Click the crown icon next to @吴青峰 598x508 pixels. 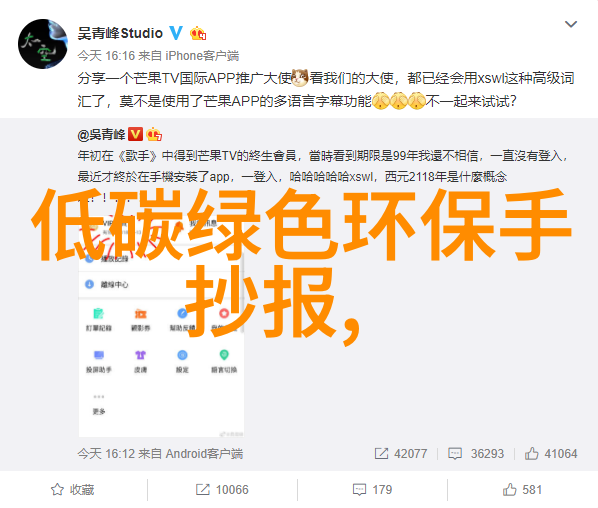tap(154, 134)
